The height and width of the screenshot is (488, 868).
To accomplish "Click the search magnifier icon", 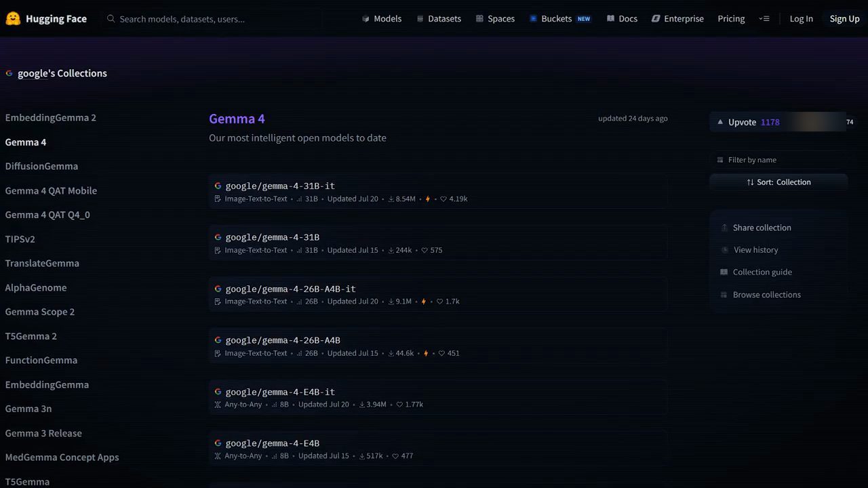I will (x=111, y=19).
